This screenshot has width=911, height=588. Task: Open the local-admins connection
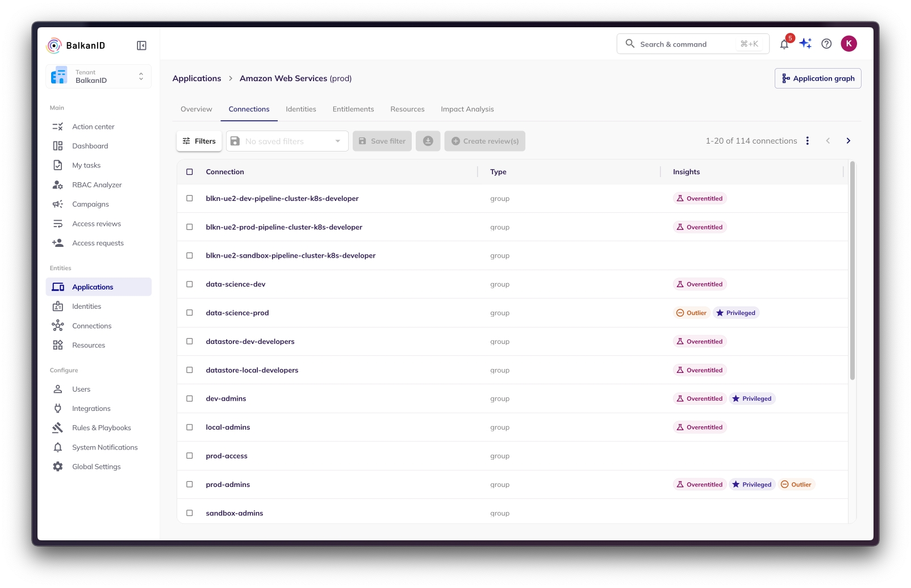click(x=228, y=427)
